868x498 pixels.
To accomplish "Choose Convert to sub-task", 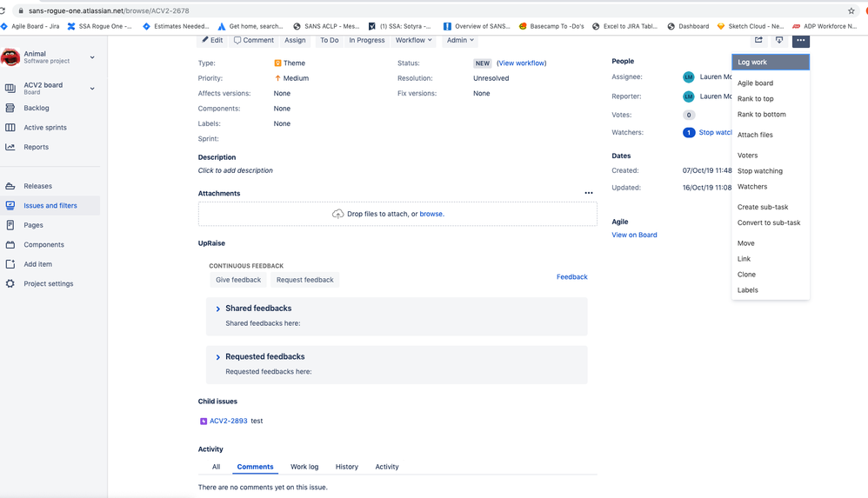I will coord(770,222).
